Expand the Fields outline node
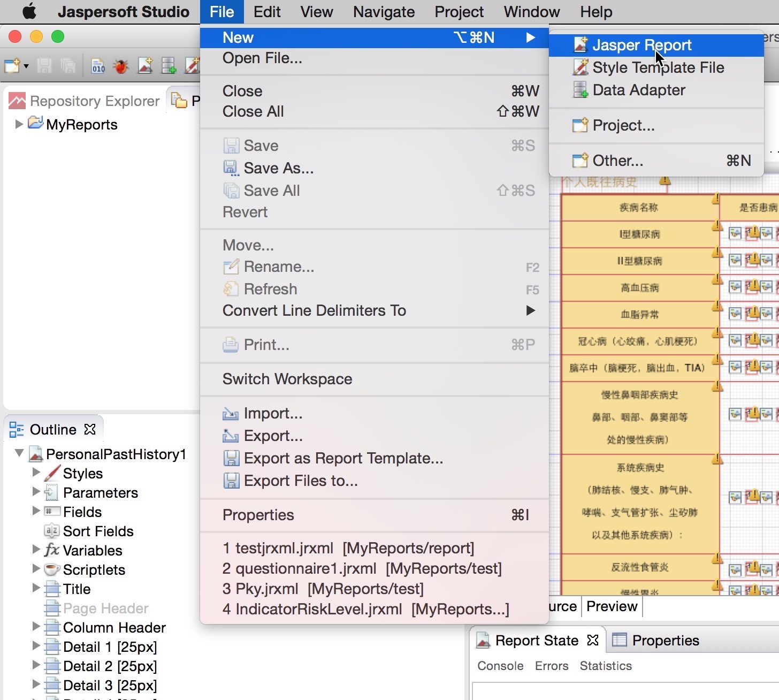Viewport: 779px width, 700px height. [x=36, y=511]
